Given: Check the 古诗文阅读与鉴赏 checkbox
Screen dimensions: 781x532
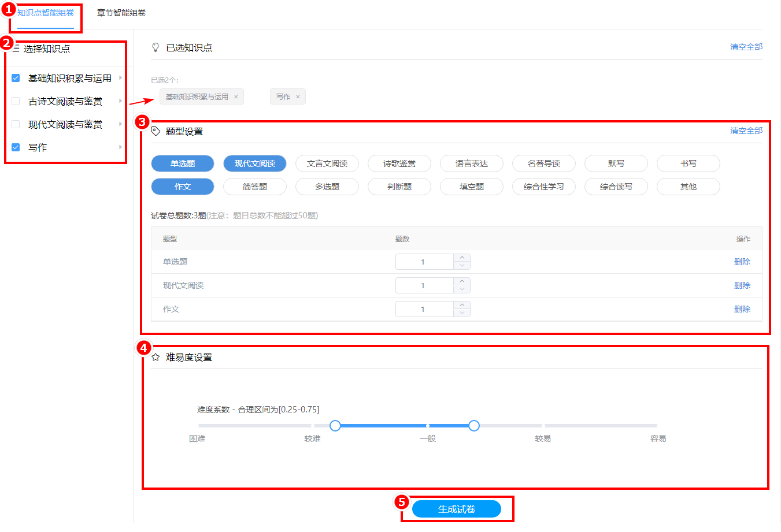Looking at the screenshot, I should [x=16, y=101].
